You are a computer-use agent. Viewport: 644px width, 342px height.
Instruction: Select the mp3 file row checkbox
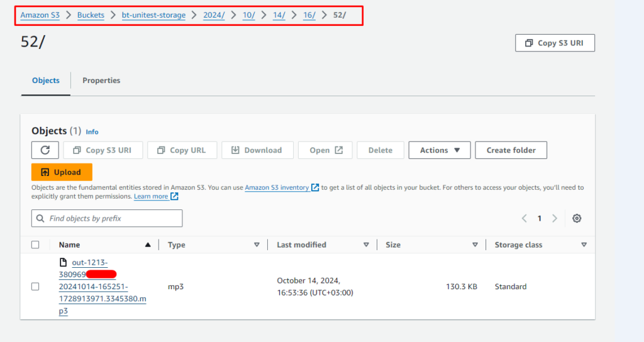tap(35, 287)
